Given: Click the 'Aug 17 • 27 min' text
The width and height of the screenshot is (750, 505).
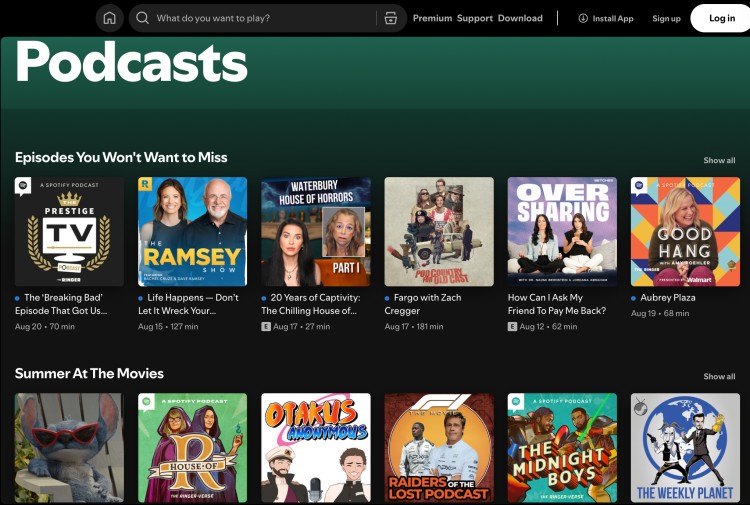Looking at the screenshot, I should 301,327.
